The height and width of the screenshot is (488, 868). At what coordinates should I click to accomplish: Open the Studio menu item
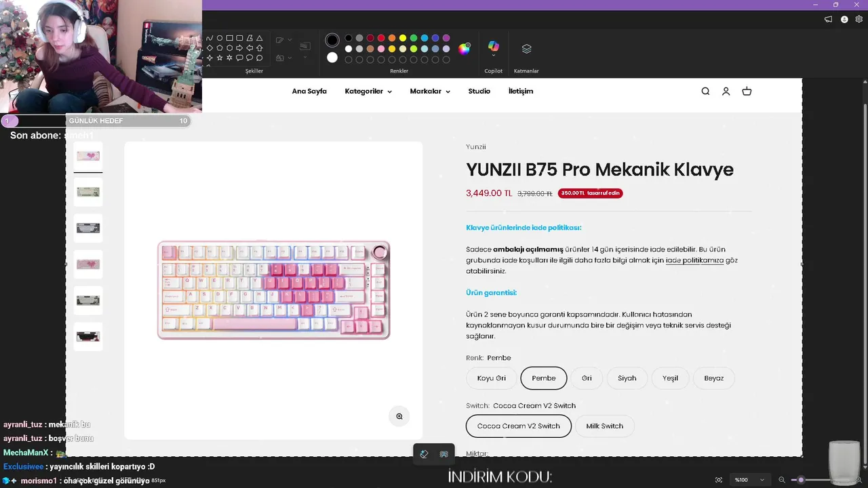[x=479, y=91]
